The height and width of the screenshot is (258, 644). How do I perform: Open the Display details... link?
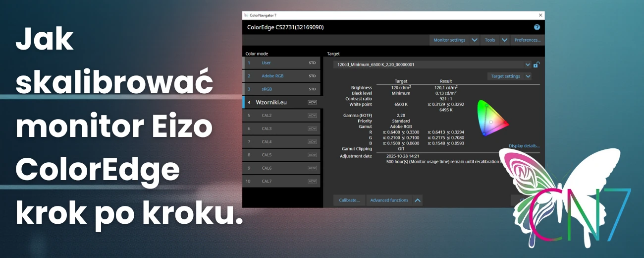[524, 146]
